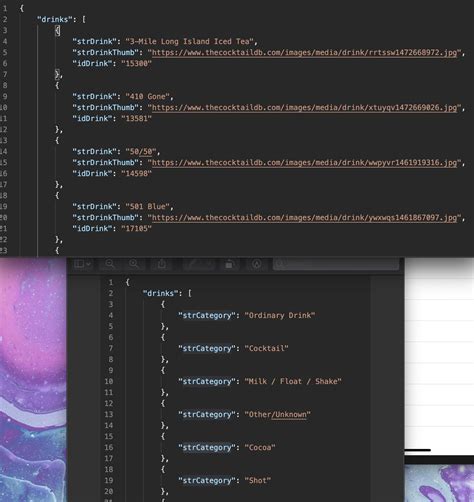Click the idDrink value "17105"
474x502 pixels.
coord(136,228)
